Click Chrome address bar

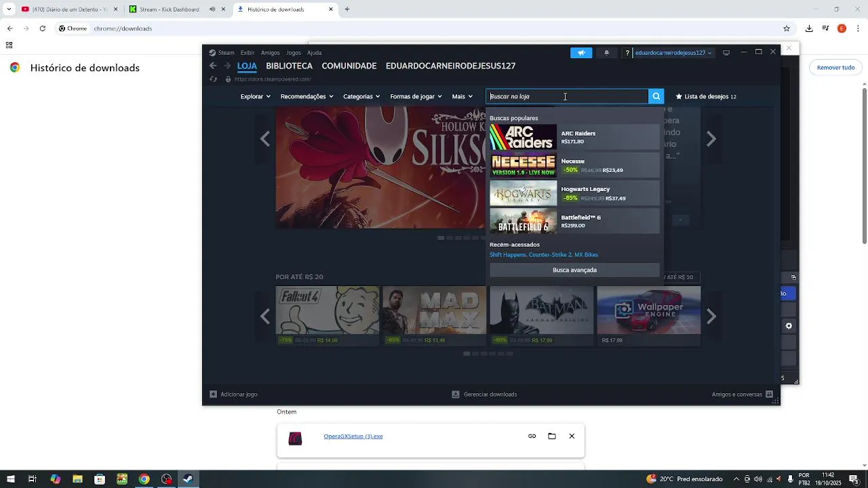(434, 28)
